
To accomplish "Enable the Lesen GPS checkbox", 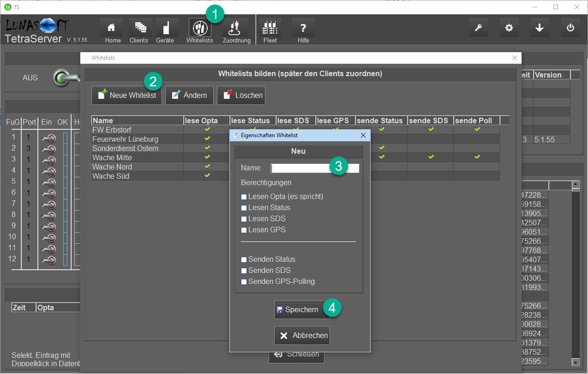I will [244, 230].
